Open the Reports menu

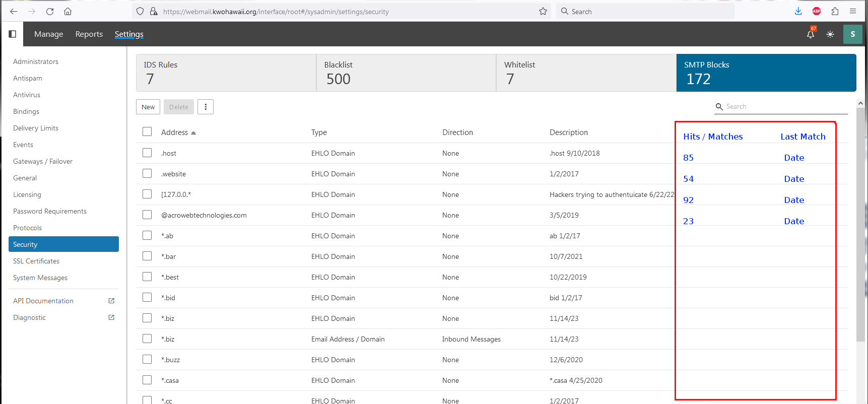click(89, 34)
